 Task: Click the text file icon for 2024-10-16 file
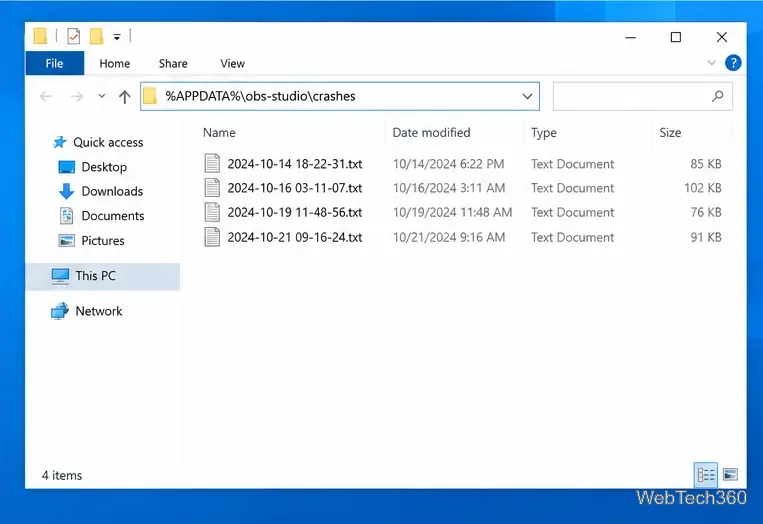tap(212, 188)
